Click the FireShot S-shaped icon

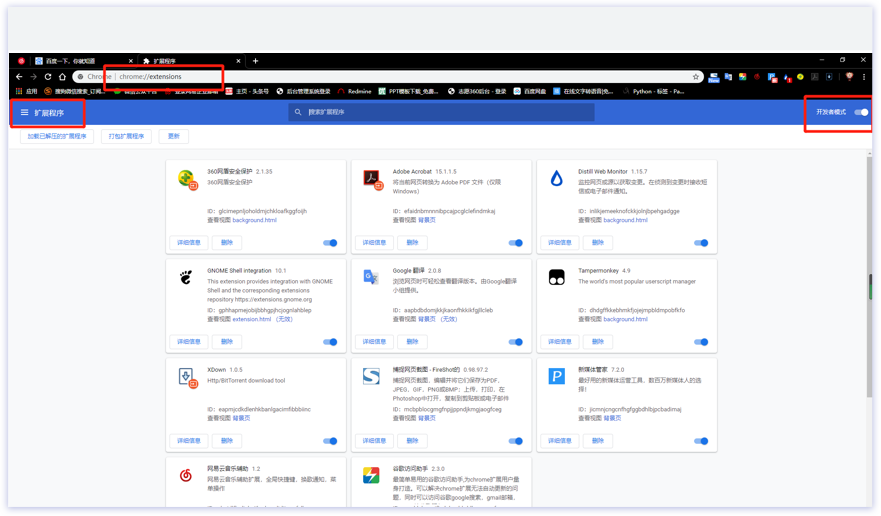371,376
